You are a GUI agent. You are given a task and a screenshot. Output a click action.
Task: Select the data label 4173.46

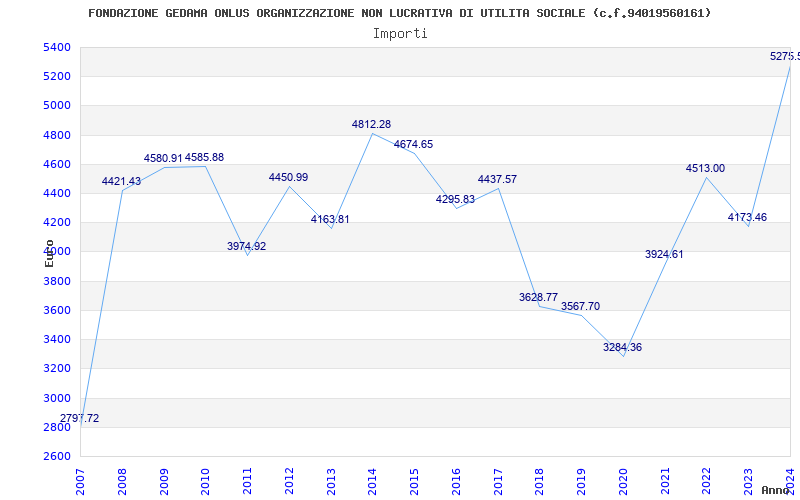tap(747, 217)
